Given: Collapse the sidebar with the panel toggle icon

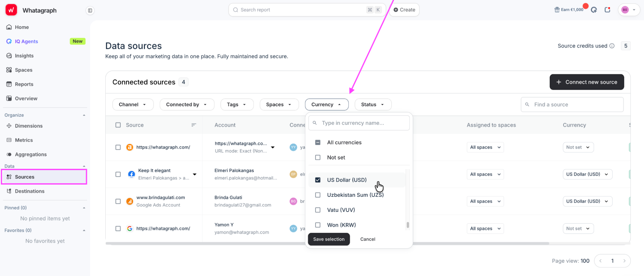Looking at the screenshot, I should 90,10.
